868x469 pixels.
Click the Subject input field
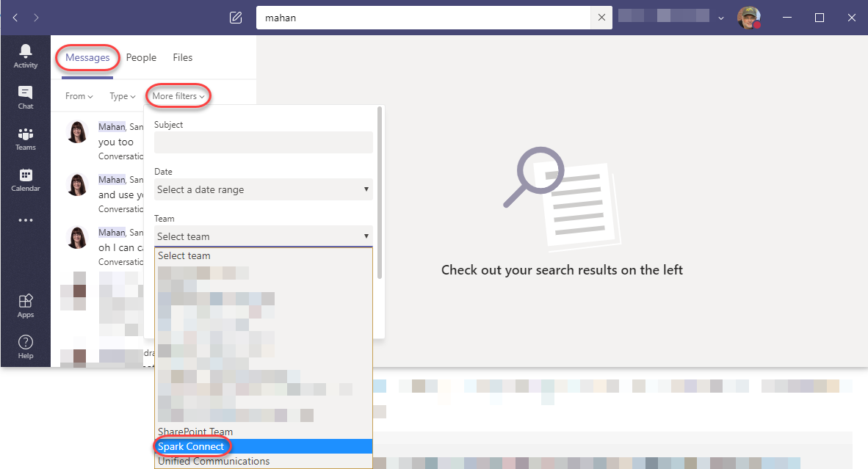coord(263,142)
